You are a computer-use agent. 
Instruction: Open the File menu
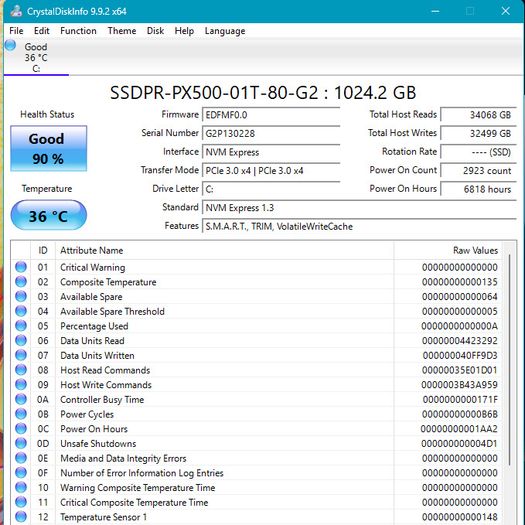coord(16,31)
